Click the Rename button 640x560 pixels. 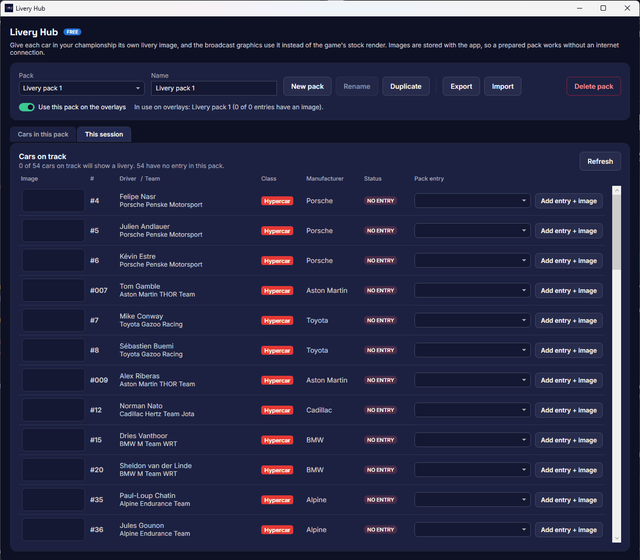pos(357,87)
